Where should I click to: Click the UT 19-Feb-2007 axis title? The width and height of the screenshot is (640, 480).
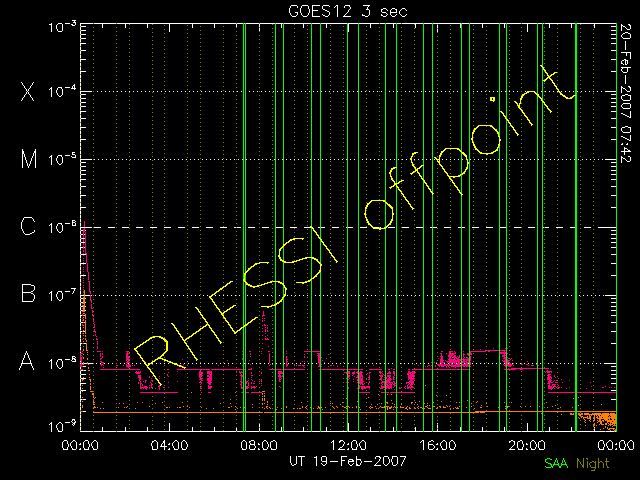tap(348, 461)
